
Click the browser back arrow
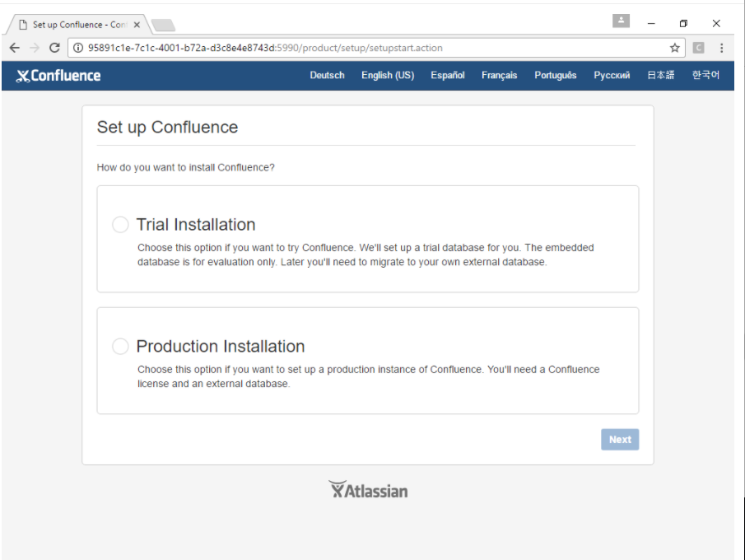[15, 48]
